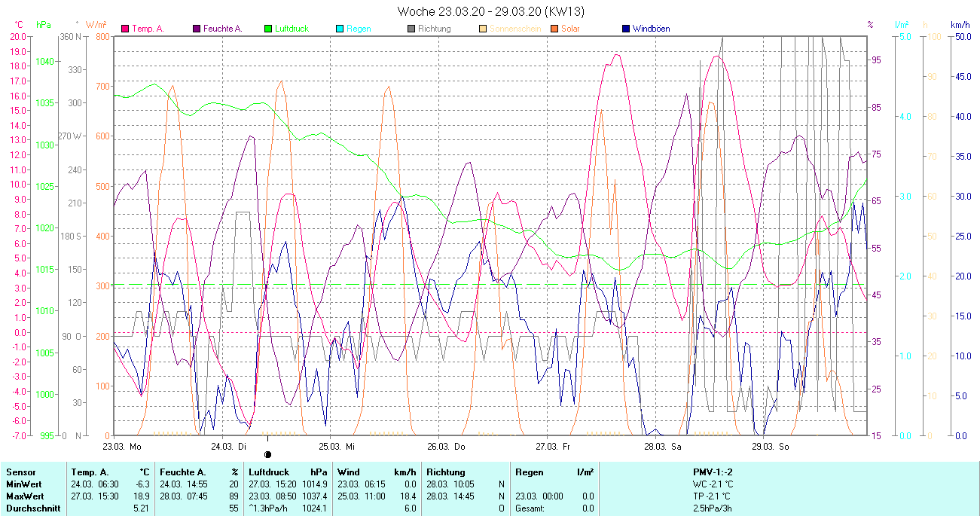Image resolution: width=980 pixels, height=516 pixels.
Task: Select the "24.03. Di" date label
Action: 229,446
